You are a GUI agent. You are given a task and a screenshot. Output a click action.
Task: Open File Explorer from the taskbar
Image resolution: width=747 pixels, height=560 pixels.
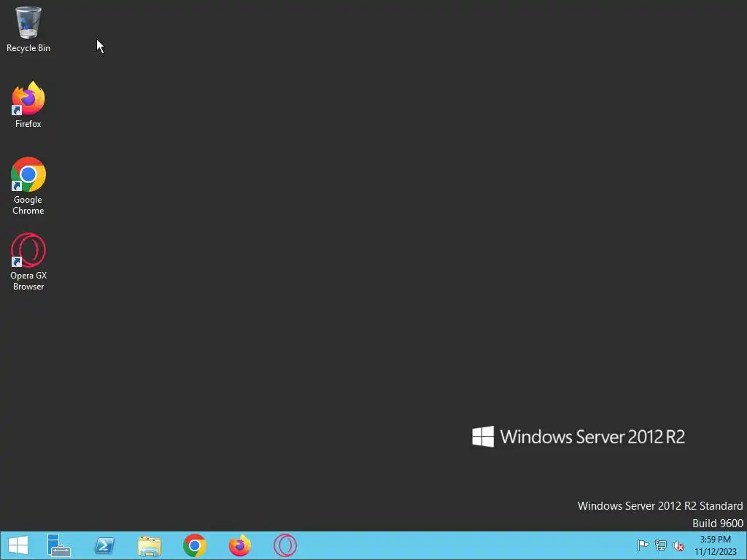pyautogui.click(x=150, y=545)
